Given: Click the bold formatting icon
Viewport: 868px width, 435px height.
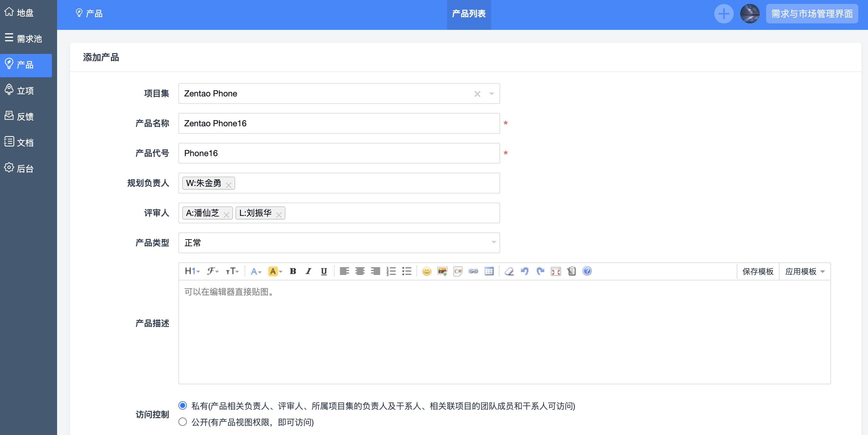Looking at the screenshot, I should tap(293, 271).
